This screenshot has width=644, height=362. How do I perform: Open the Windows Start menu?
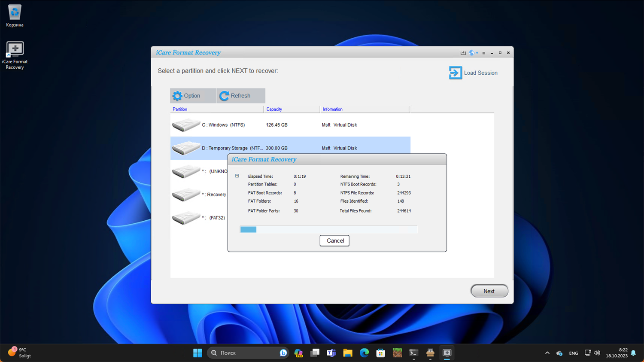pos(197,353)
